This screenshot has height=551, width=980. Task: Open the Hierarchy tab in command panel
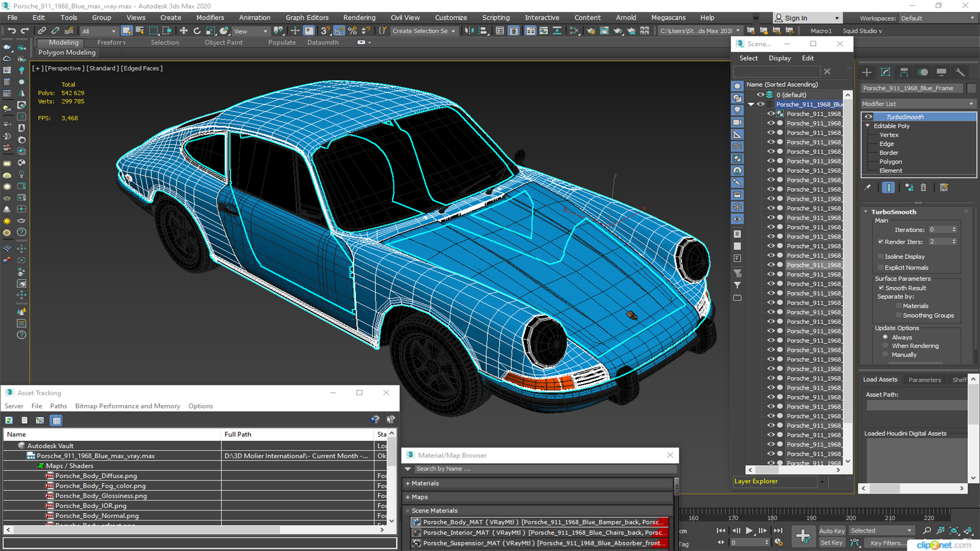(x=904, y=72)
